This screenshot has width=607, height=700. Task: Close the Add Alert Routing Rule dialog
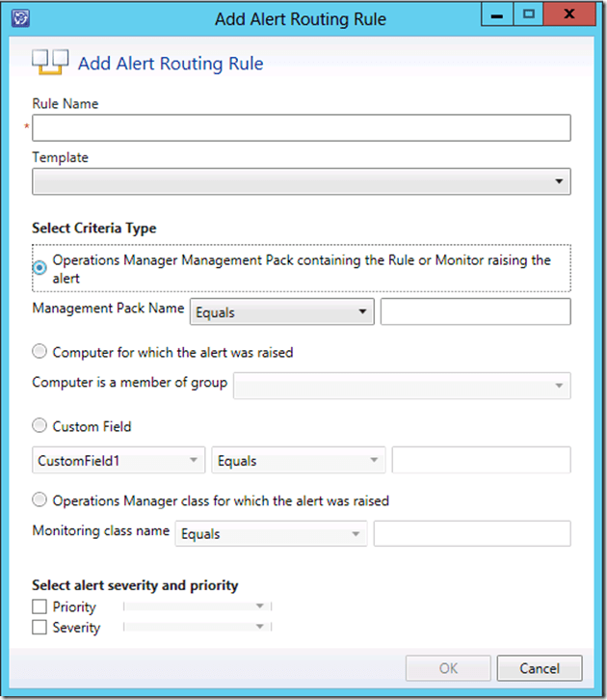tap(569, 15)
